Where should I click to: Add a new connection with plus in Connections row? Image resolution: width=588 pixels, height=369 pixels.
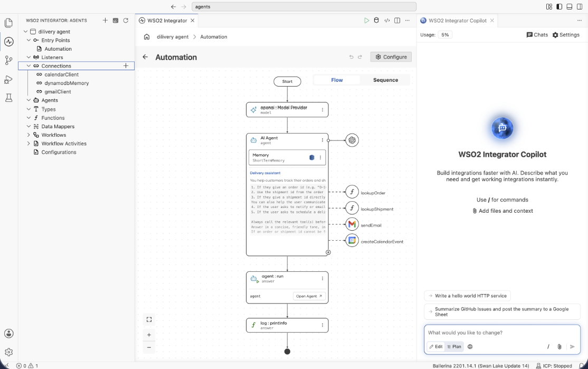point(126,65)
